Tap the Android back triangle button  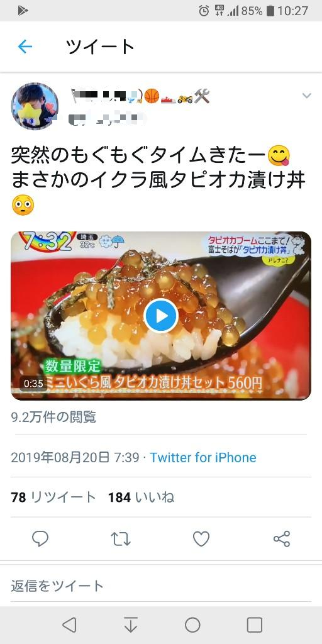click(x=69, y=625)
